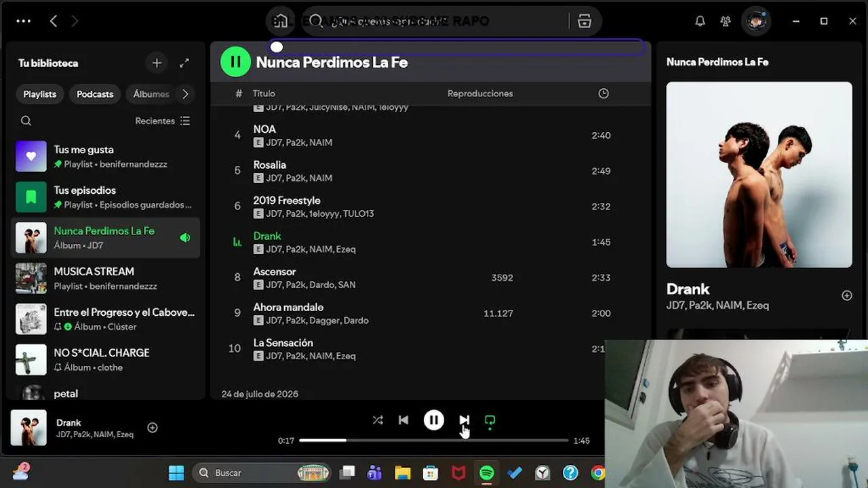This screenshot has height=488, width=868.
Task: Skip to the next track
Action: point(464,420)
